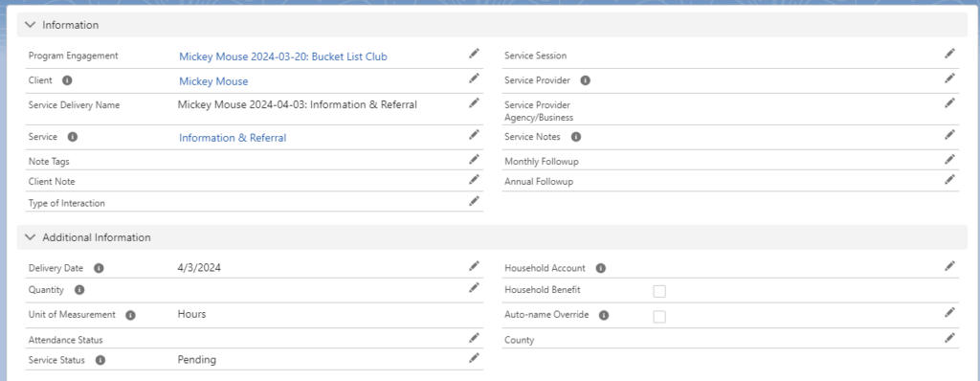Collapse the Information section chevron

[x=30, y=25]
